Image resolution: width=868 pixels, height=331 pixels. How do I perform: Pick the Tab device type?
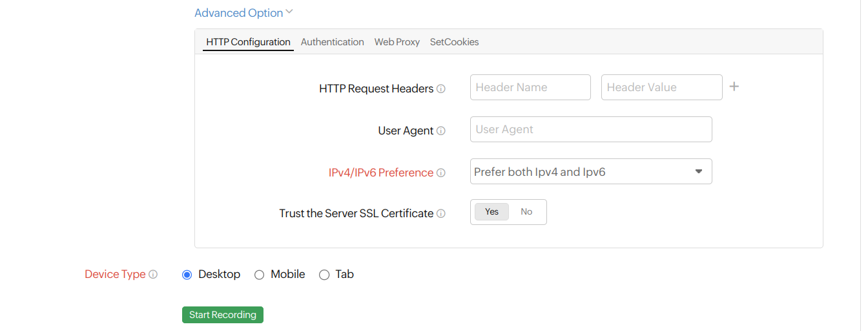click(x=324, y=275)
